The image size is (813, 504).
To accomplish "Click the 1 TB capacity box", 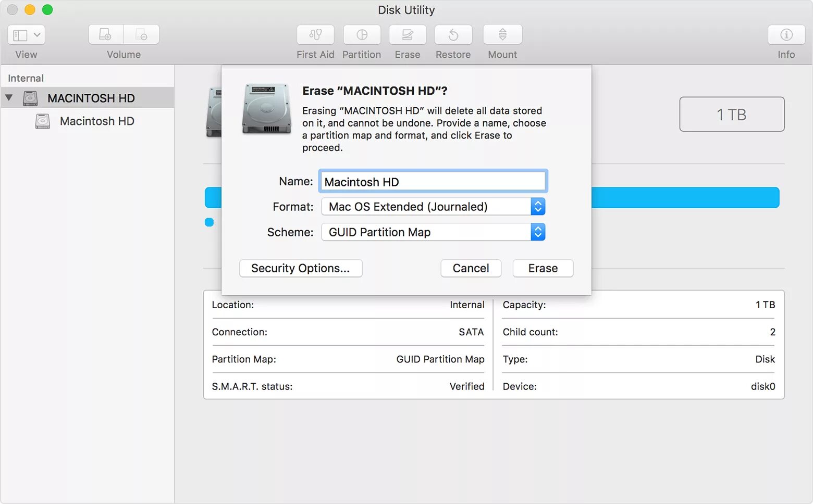I will coord(732,114).
